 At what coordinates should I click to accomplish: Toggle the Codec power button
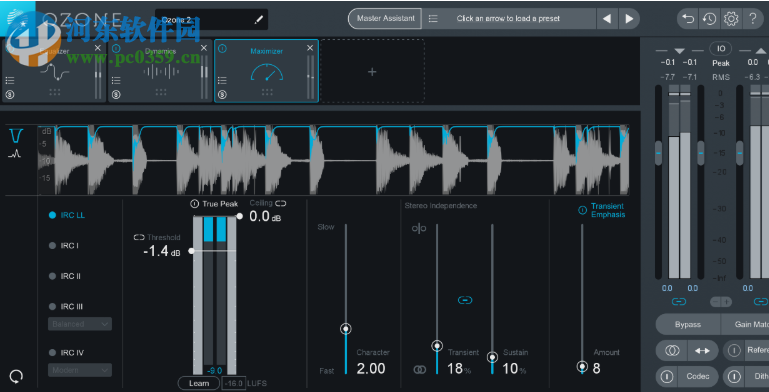click(x=667, y=376)
